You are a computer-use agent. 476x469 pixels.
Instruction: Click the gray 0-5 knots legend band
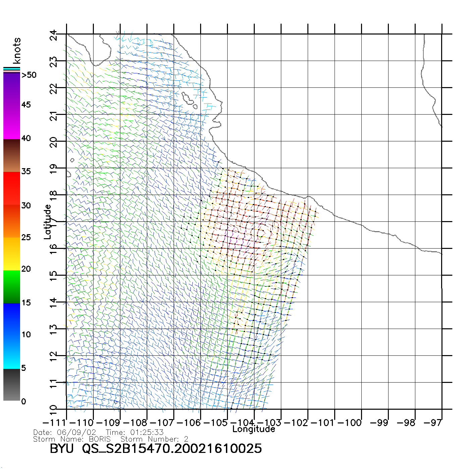tap(12, 385)
